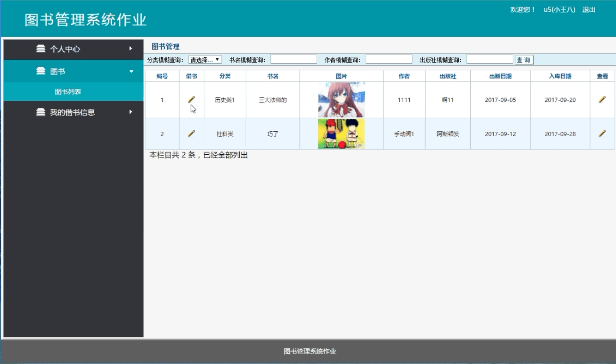Click the 历史类1 category cell
Viewport: 616px width, 364px height.
(x=225, y=100)
